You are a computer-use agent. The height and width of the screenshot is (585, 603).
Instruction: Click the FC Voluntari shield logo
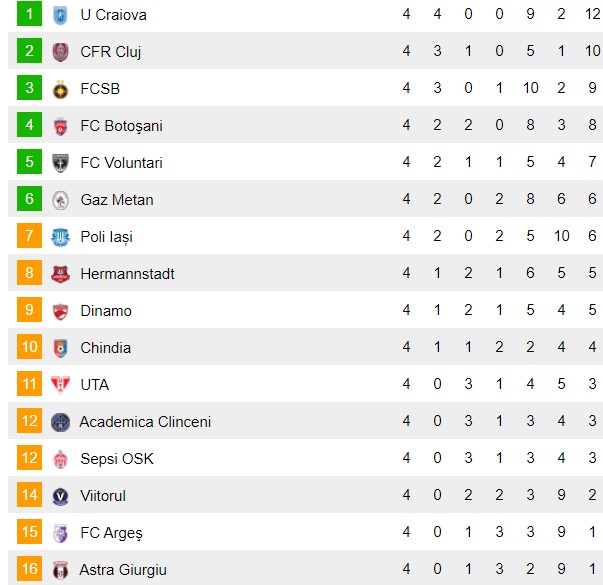point(60,163)
